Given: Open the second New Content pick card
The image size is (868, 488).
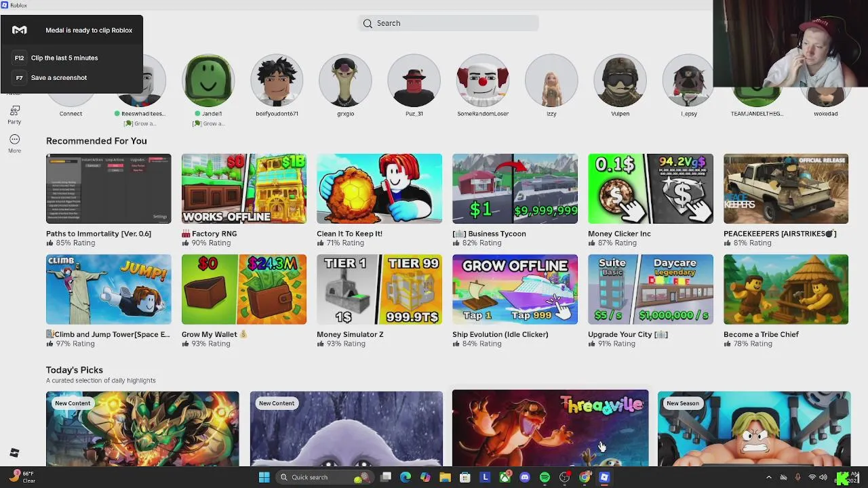Looking at the screenshot, I should [x=347, y=429].
